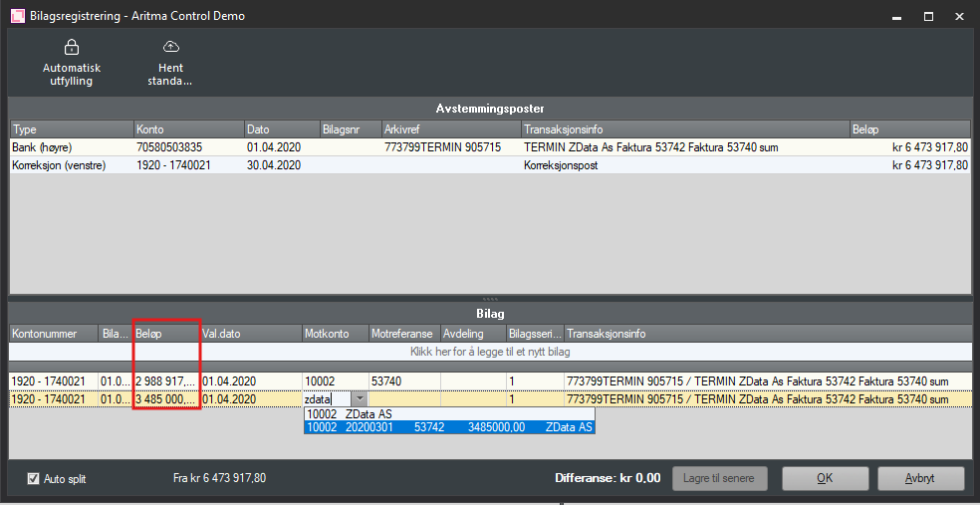Close the Bilagsregistrering window
This screenshot has width=980, height=505.
pos(959,16)
